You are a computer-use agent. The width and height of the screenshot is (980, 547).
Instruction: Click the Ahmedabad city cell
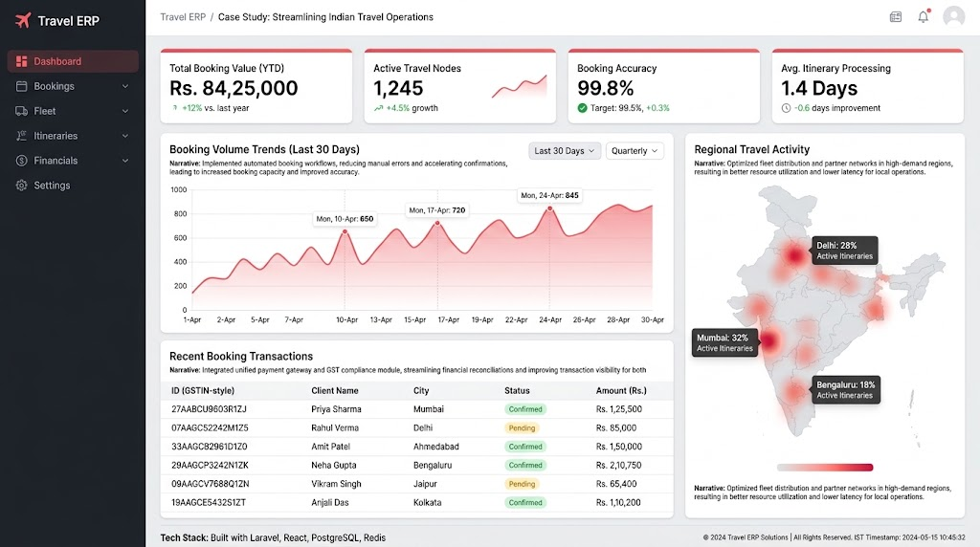tap(436, 447)
